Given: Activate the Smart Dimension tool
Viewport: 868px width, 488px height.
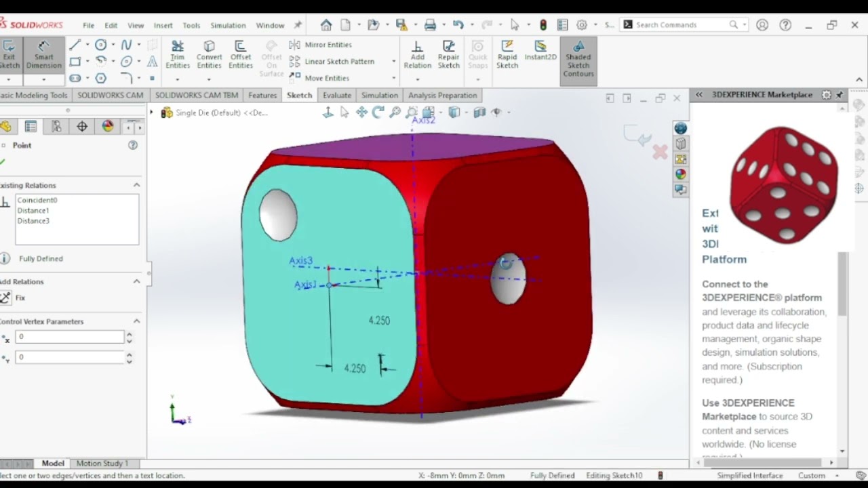Looking at the screenshot, I should [44, 55].
